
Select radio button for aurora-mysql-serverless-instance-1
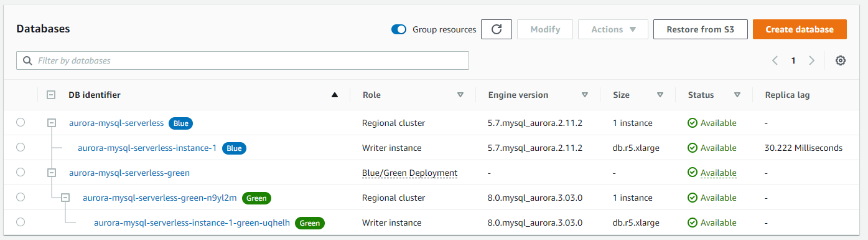tap(21, 147)
